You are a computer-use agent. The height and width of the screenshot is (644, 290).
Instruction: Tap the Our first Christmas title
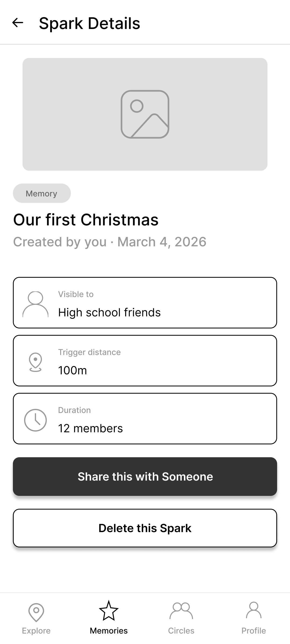86,220
